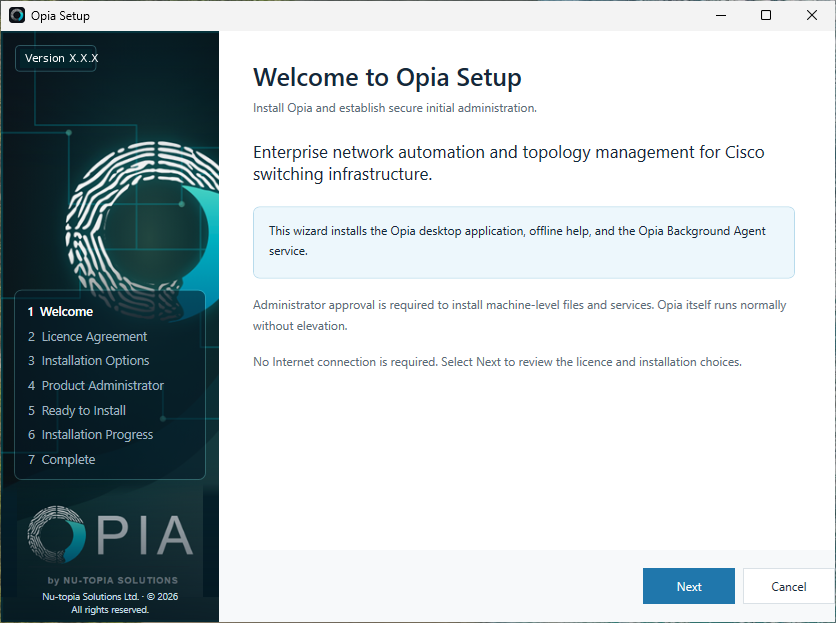Image resolution: width=836 pixels, height=623 pixels.
Task: Click 'by NU-TOPIA SOLUTIONS' text
Action: pyautogui.click(x=112, y=580)
